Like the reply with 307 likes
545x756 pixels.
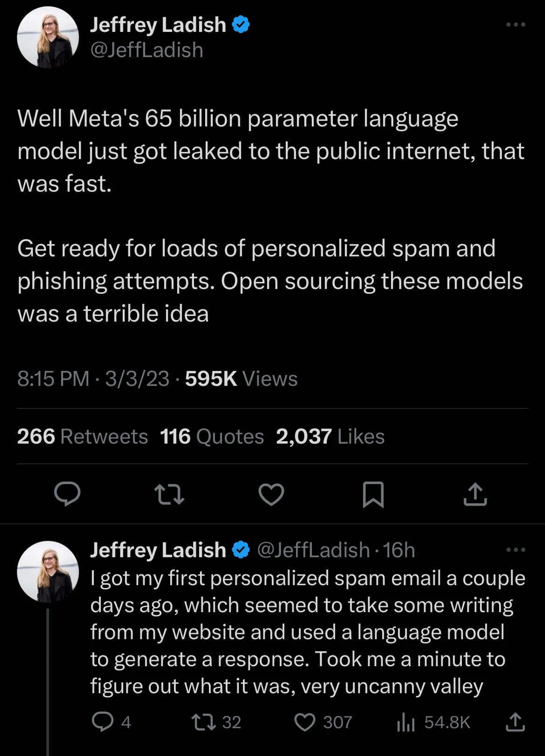[305, 721]
